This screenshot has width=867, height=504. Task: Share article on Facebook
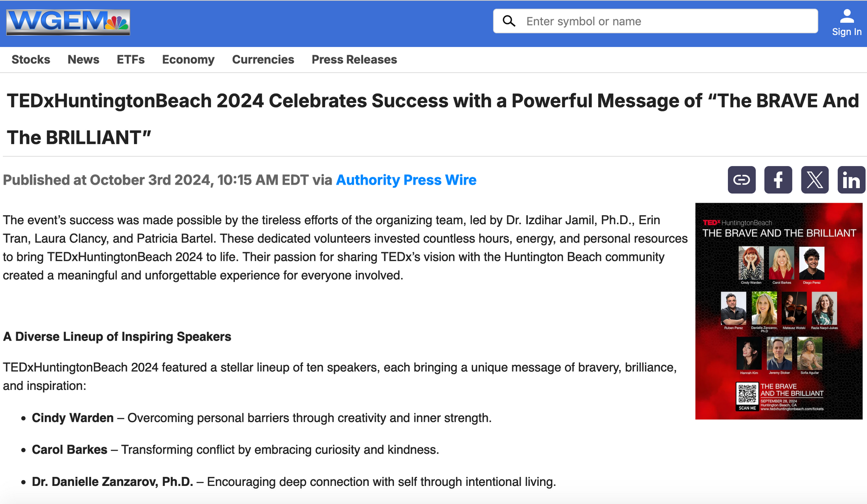click(x=778, y=180)
